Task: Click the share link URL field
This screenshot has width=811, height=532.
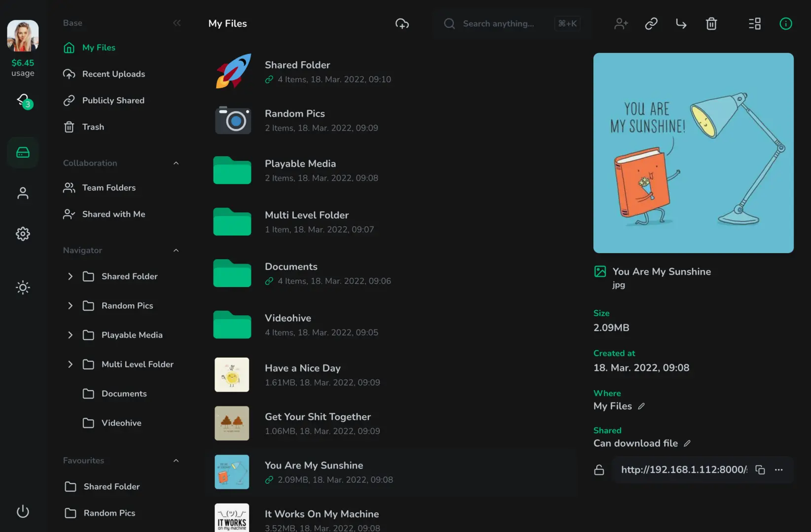Action: (x=684, y=470)
